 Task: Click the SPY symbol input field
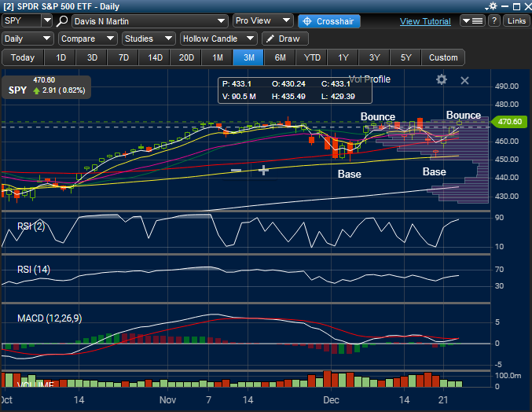pyautogui.click(x=22, y=21)
